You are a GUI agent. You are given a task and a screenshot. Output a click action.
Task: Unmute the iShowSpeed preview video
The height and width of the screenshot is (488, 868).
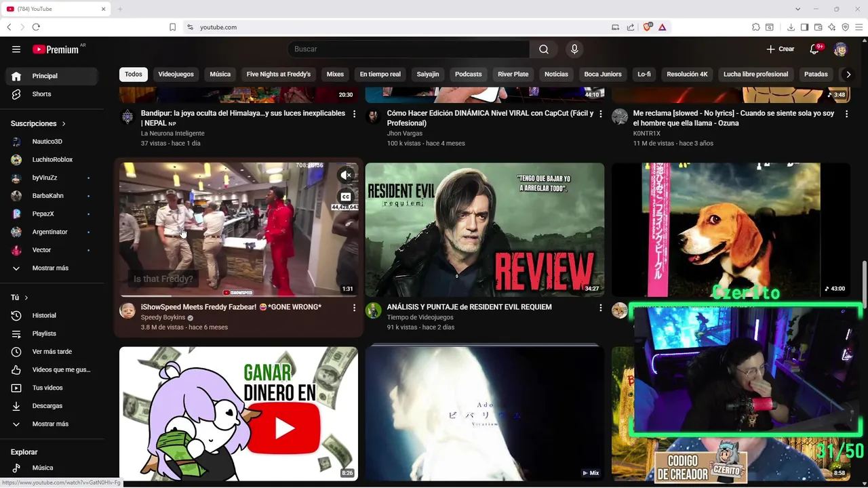point(346,175)
